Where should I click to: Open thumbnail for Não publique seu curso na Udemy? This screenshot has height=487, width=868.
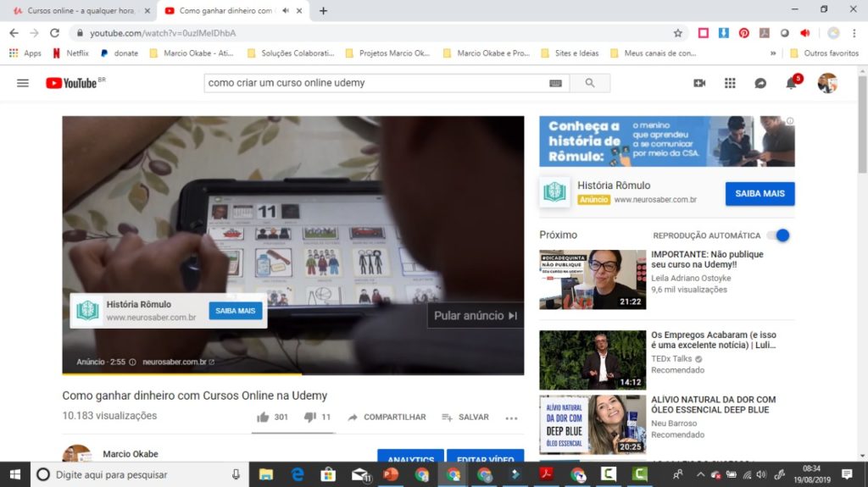coord(593,279)
